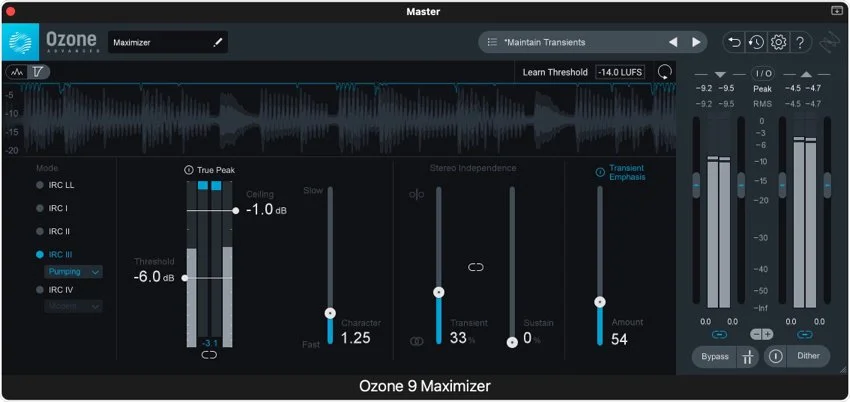This screenshot has width=850, height=402.
Task: Click the Sustain value 0 %
Action: pos(532,339)
